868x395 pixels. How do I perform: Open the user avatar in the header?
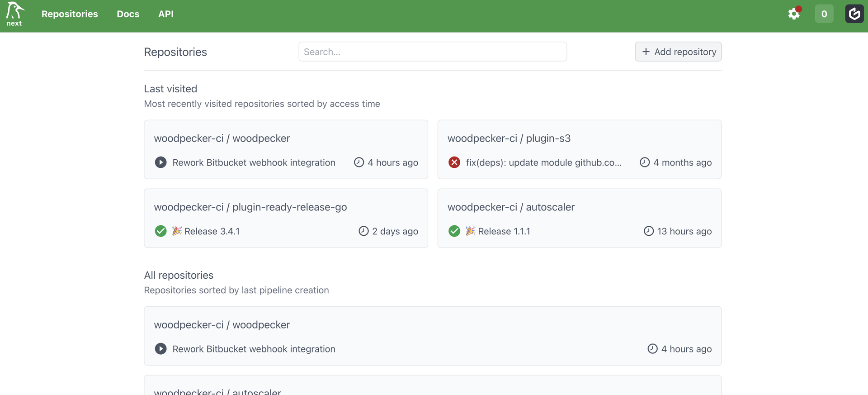pyautogui.click(x=854, y=14)
